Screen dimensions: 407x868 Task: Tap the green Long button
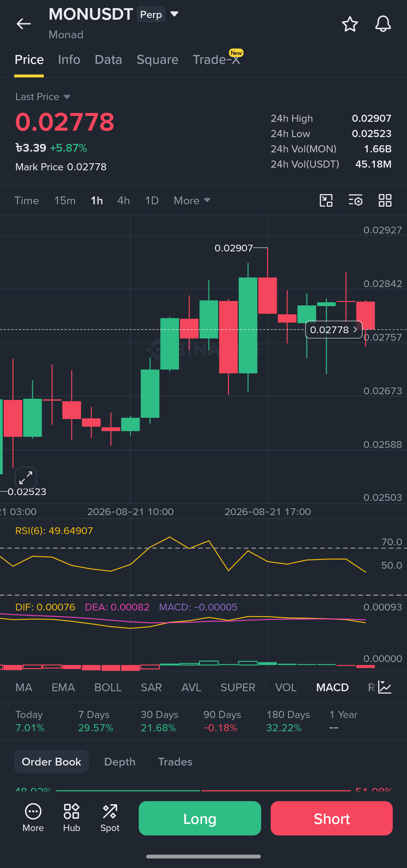[x=200, y=818]
